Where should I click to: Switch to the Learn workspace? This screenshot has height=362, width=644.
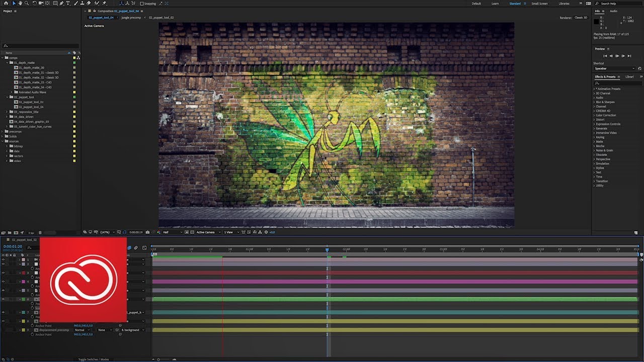point(495,4)
